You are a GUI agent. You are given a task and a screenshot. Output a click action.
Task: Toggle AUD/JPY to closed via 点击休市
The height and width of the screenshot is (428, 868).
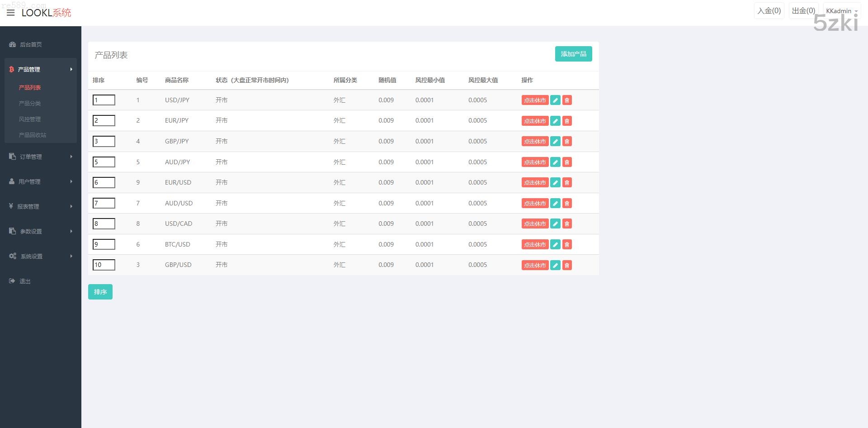(x=535, y=162)
